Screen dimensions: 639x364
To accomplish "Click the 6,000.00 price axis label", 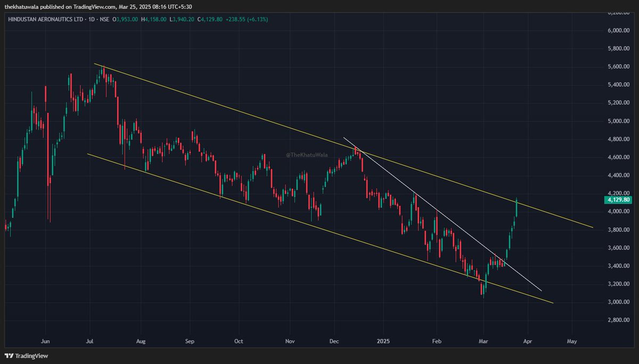I will pos(619,30).
